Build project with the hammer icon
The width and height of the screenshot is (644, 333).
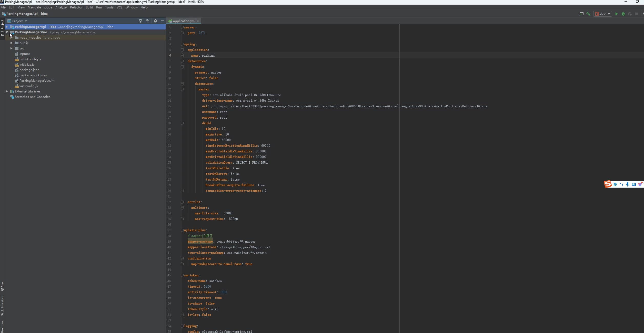click(x=588, y=14)
